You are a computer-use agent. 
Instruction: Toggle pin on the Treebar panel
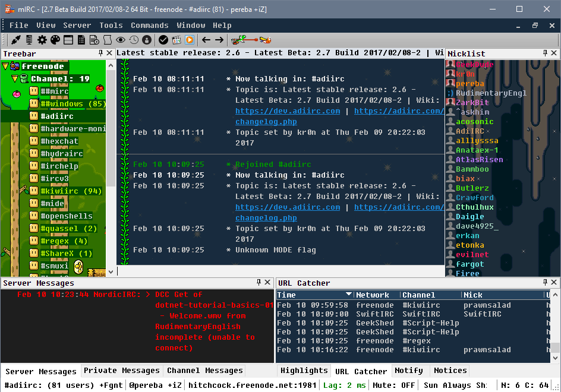[x=100, y=53]
